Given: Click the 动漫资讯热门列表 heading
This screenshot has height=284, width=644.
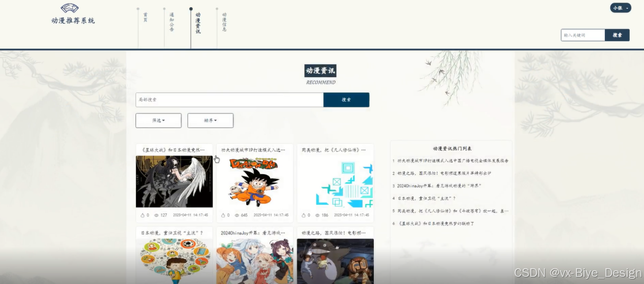Looking at the screenshot, I should (452, 148).
